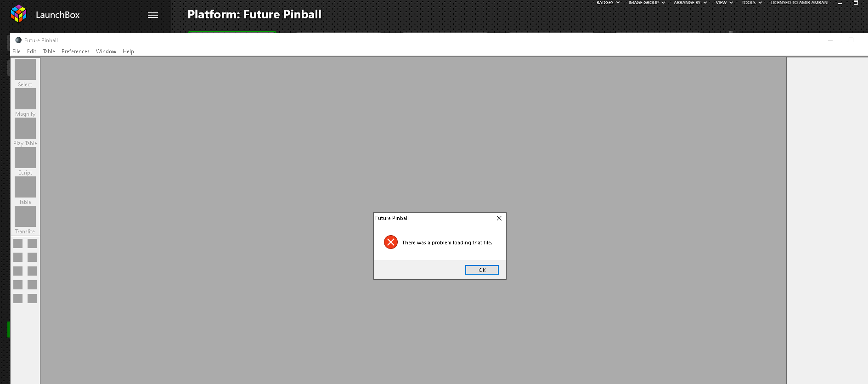Open the File menu
868x384 pixels.
tap(17, 51)
